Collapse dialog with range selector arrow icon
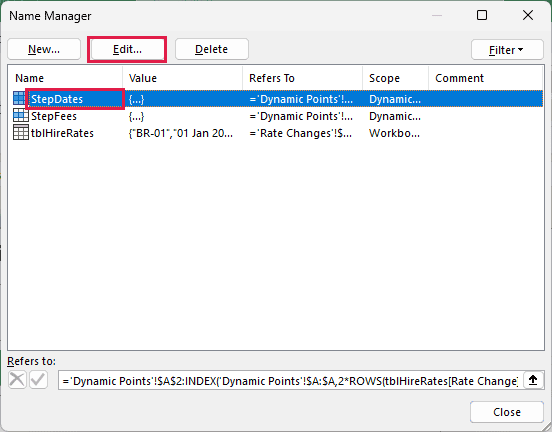This screenshot has height=432, width=552. click(533, 380)
